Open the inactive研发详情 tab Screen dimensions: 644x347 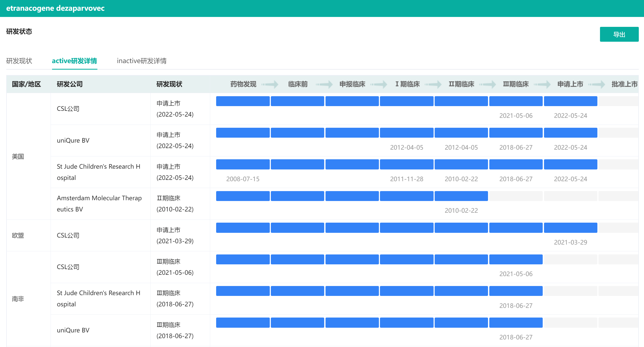(142, 61)
